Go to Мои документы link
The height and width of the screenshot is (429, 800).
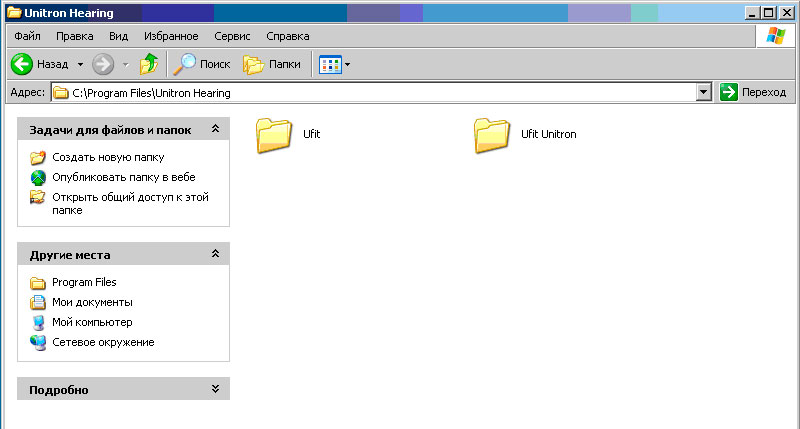click(92, 302)
